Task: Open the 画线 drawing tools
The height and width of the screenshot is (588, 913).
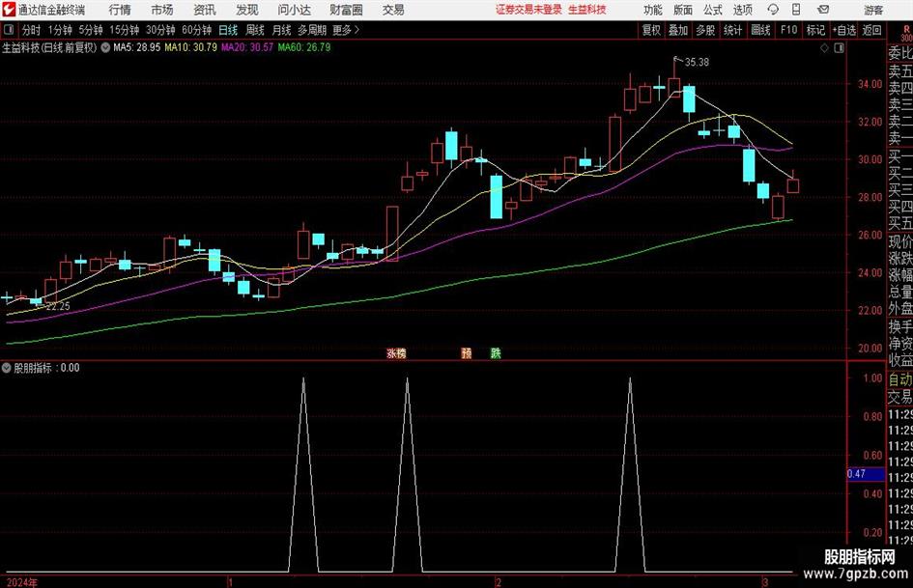Action: coord(760,30)
